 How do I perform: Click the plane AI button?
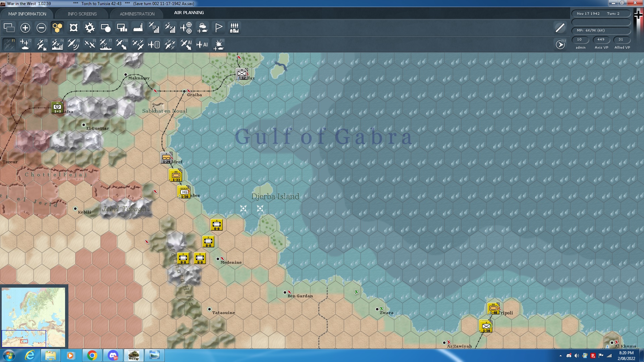pyautogui.click(x=202, y=44)
